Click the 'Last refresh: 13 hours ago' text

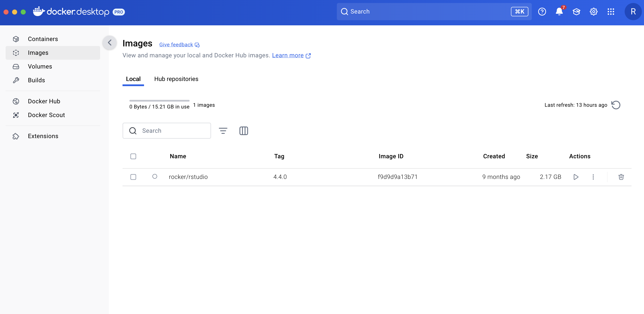point(576,105)
